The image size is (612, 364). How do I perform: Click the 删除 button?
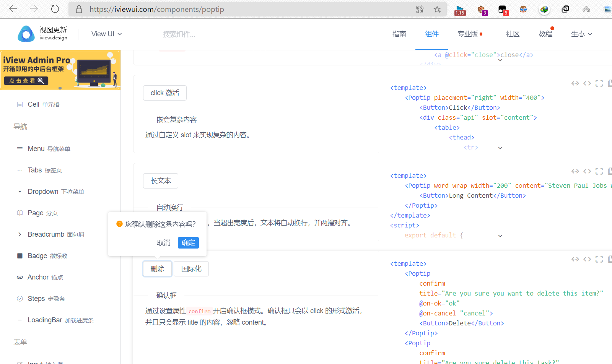click(157, 269)
